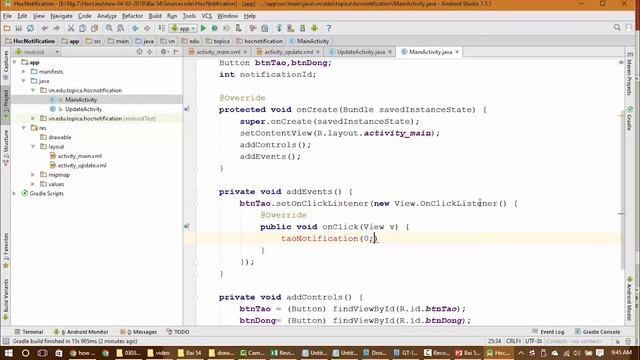640x360 pixels.
Task: Open the Refactor menu
Action: coord(133,16)
